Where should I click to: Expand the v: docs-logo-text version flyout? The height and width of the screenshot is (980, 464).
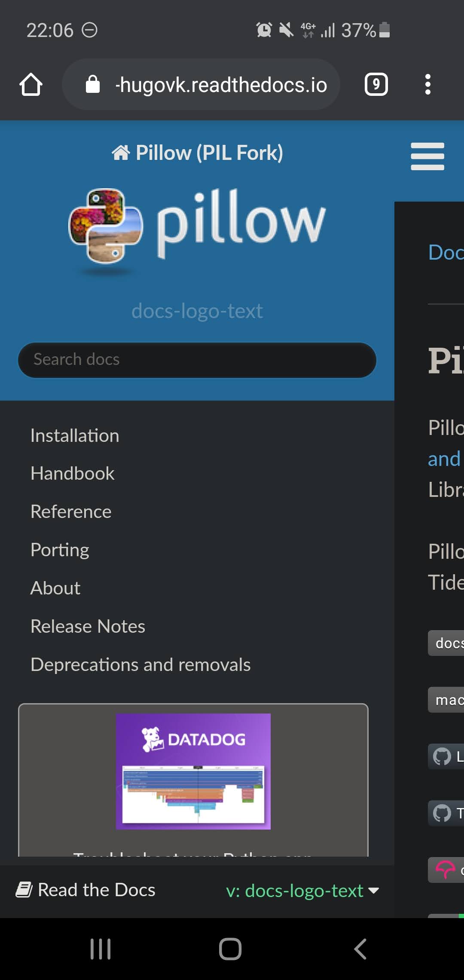point(302,890)
